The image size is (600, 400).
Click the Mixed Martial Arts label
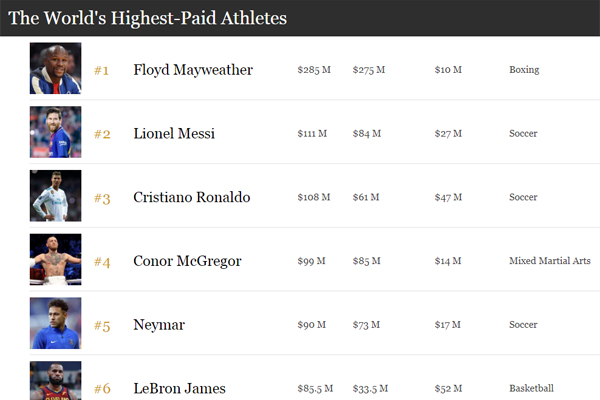tap(550, 261)
